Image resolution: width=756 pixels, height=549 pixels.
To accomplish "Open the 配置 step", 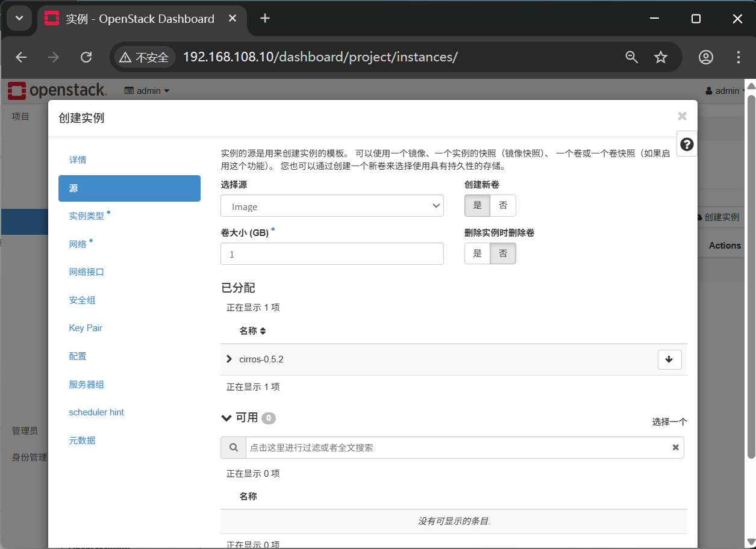I will (78, 356).
